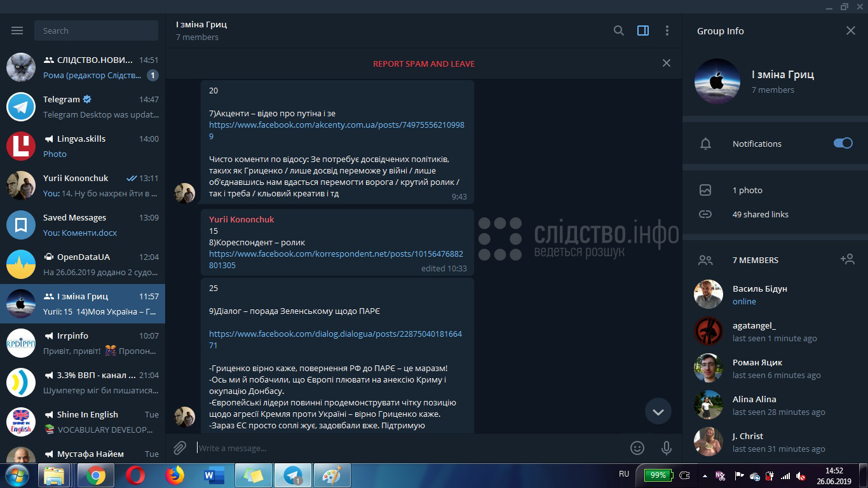868x488 pixels.
Task: Open Saved Messages
Action: [x=83, y=225]
